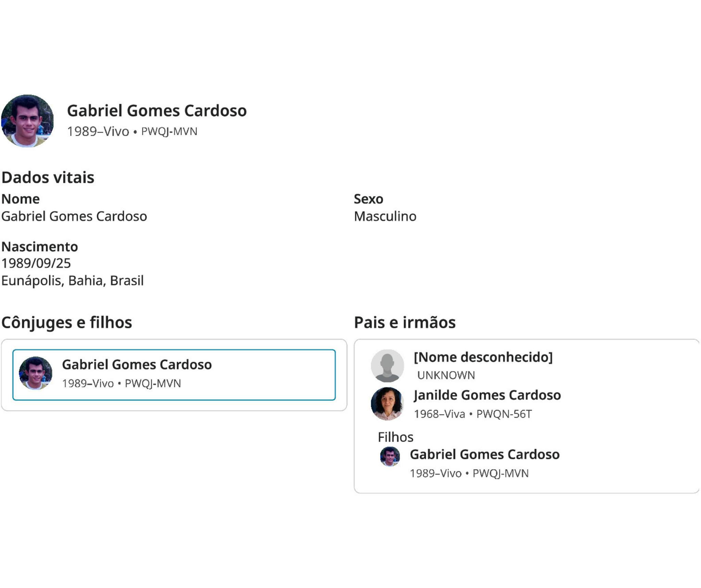Click the PWQJ-MVN ID in the header
Image resolution: width=701 pixels, height=588 pixels.
point(169,132)
